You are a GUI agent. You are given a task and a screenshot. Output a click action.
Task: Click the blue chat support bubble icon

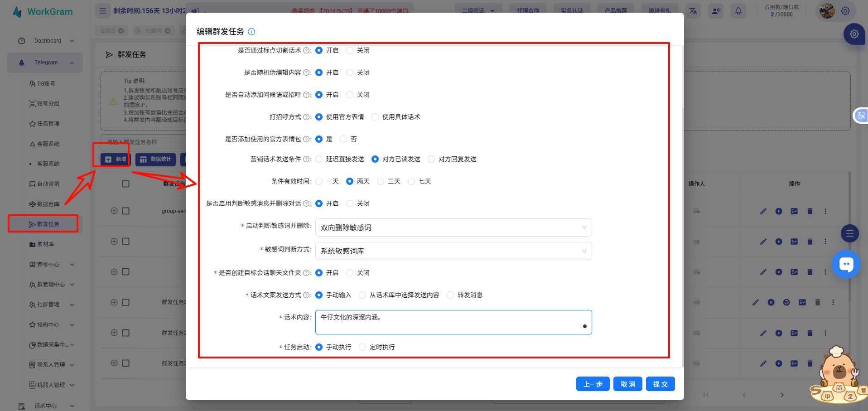pyautogui.click(x=846, y=264)
